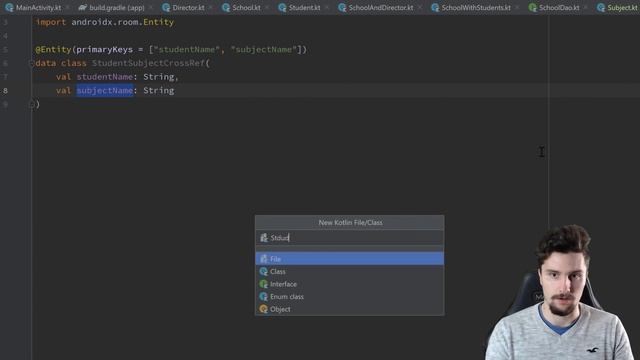Switch to the Student.kt tab
This screenshot has width=640, height=360.
click(304, 7)
